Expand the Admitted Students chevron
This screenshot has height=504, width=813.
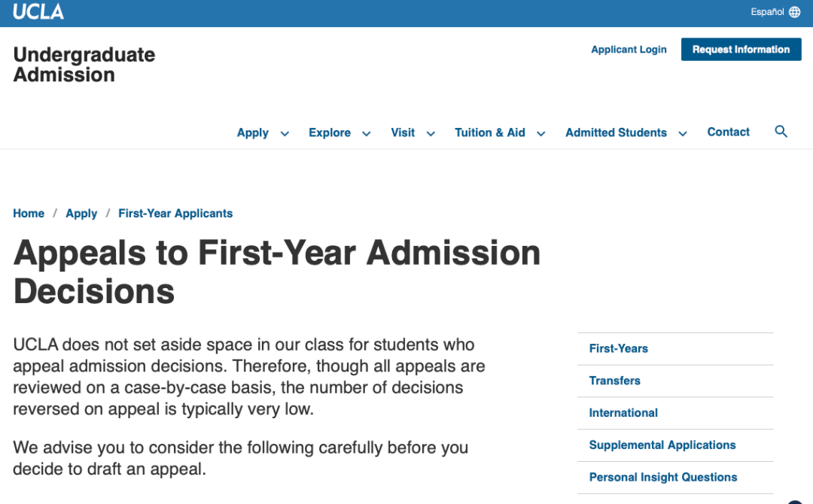(x=683, y=134)
